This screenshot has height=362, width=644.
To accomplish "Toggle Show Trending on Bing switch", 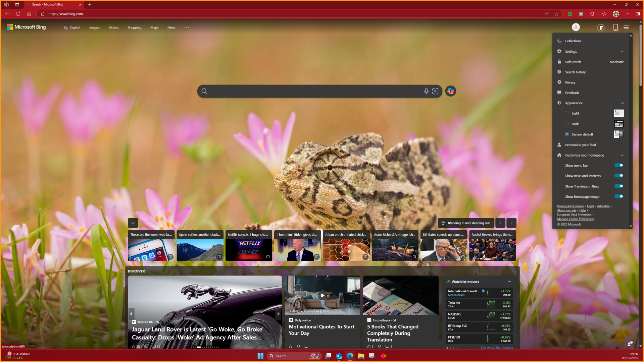I will (618, 186).
